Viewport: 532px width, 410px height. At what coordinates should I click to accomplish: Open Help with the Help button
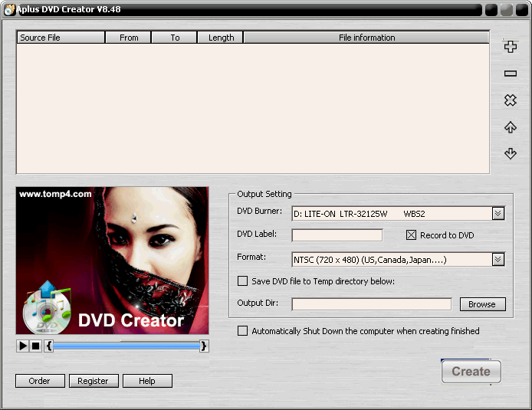pos(147,381)
